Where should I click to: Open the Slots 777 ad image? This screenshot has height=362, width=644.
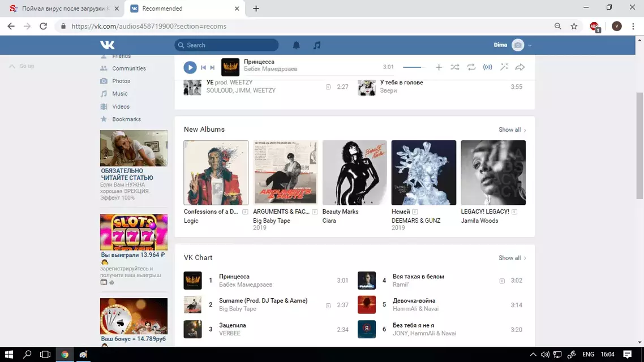(x=134, y=232)
